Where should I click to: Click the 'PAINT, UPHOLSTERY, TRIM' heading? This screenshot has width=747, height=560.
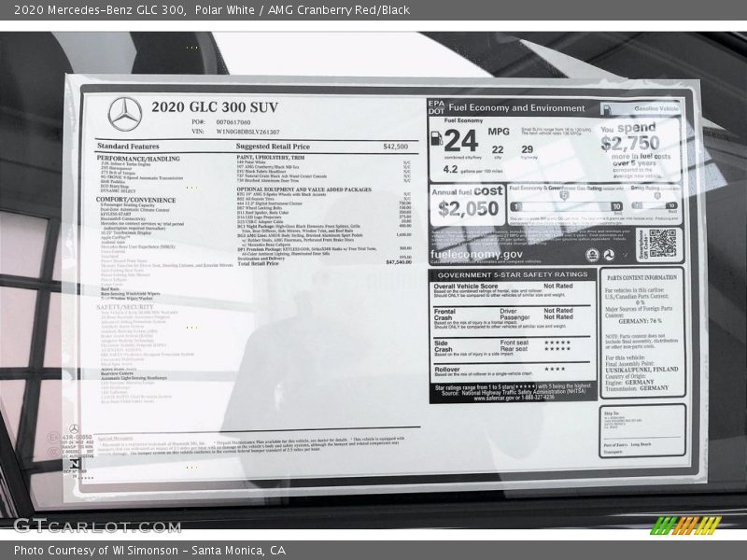click(x=270, y=157)
